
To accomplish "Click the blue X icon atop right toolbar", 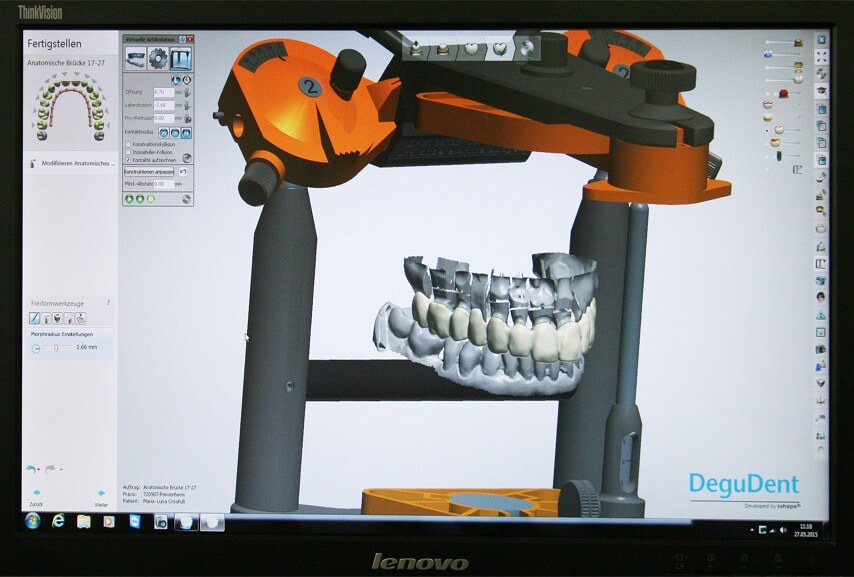I will point(821,40).
